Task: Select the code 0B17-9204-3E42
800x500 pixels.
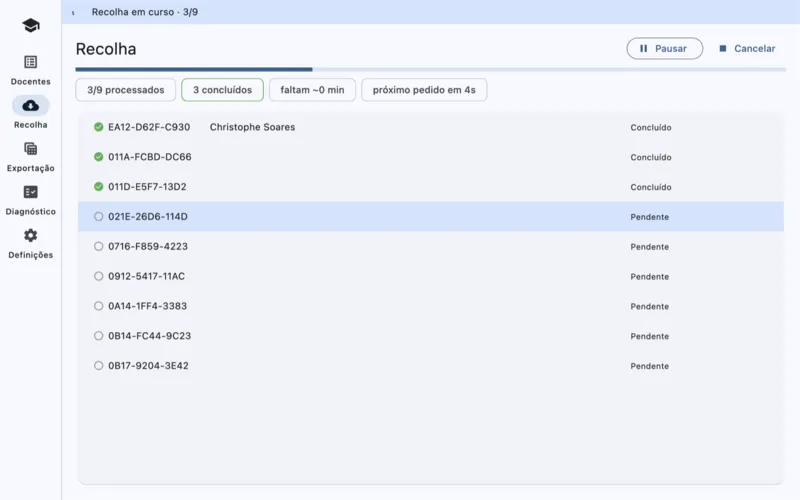Action: pyautogui.click(x=148, y=366)
